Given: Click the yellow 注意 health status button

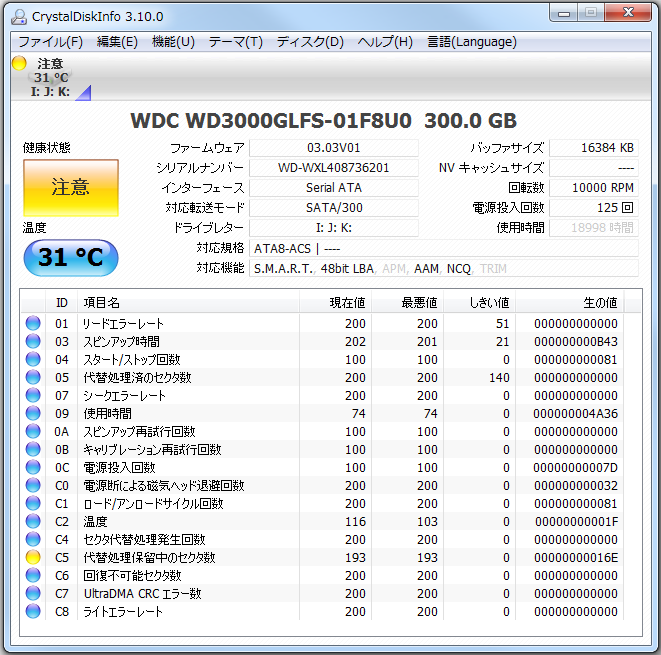Looking at the screenshot, I should tap(70, 187).
